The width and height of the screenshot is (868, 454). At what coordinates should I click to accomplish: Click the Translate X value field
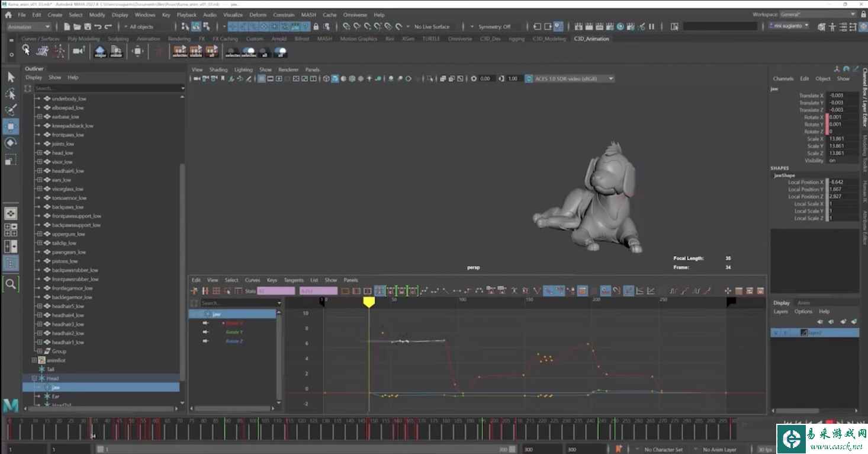click(841, 95)
